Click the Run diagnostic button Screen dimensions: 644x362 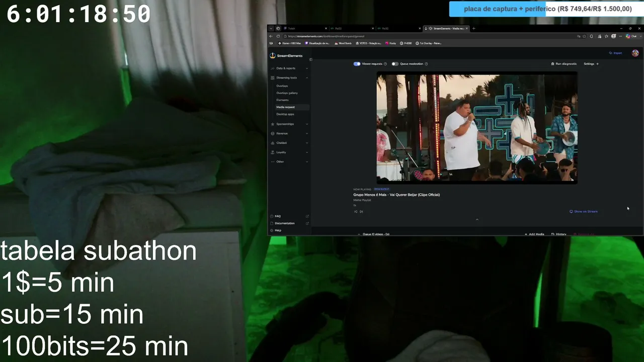(564, 64)
